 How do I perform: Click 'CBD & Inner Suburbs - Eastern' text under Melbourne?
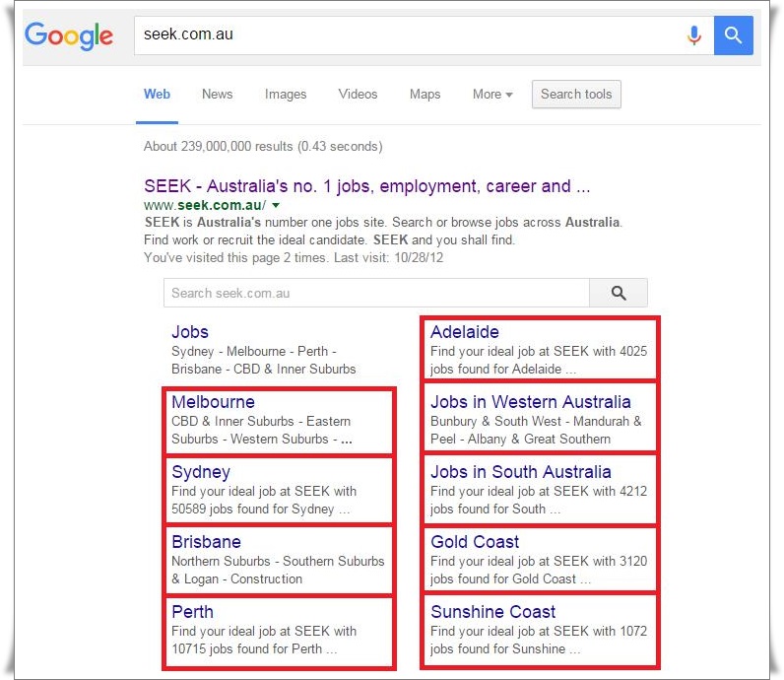[x=261, y=422]
